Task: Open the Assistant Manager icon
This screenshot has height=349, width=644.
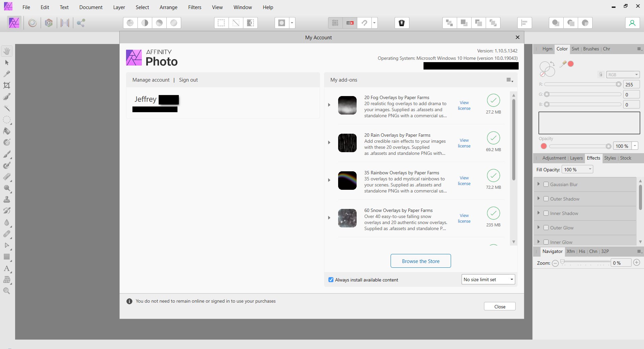Action: coord(402,23)
